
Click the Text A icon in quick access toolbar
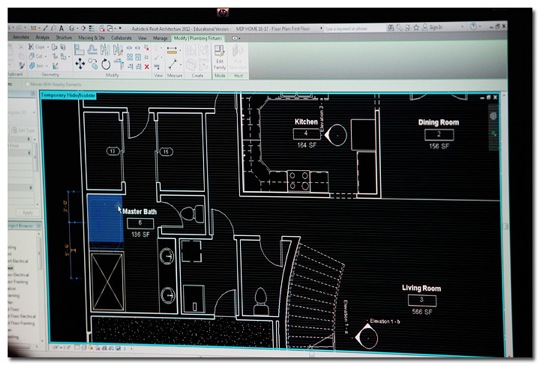point(61,28)
